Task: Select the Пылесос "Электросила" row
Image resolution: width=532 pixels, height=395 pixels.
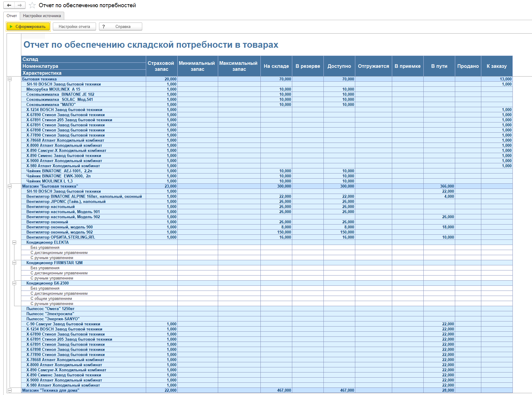Action: coord(267,314)
